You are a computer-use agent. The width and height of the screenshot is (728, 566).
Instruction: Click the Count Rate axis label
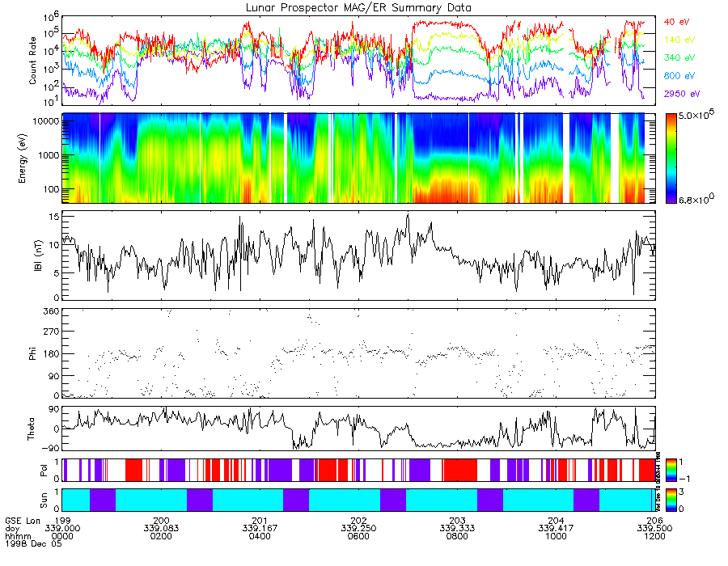pos(32,61)
